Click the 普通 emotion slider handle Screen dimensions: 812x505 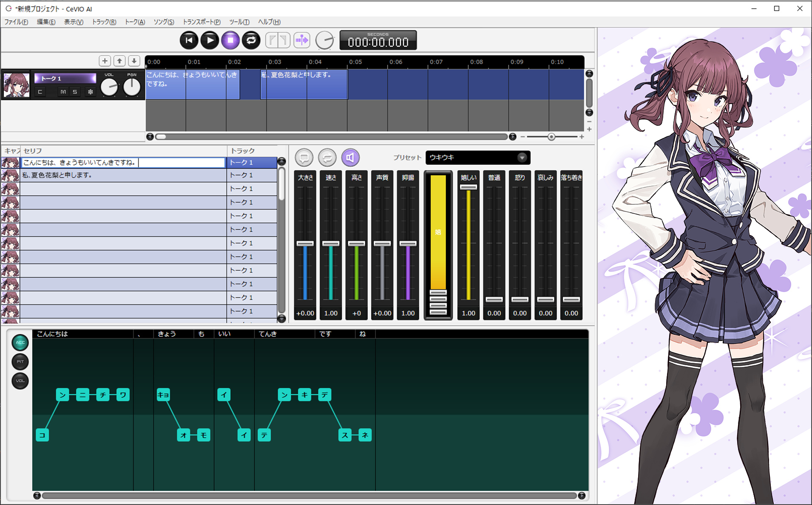click(x=494, y=299)
